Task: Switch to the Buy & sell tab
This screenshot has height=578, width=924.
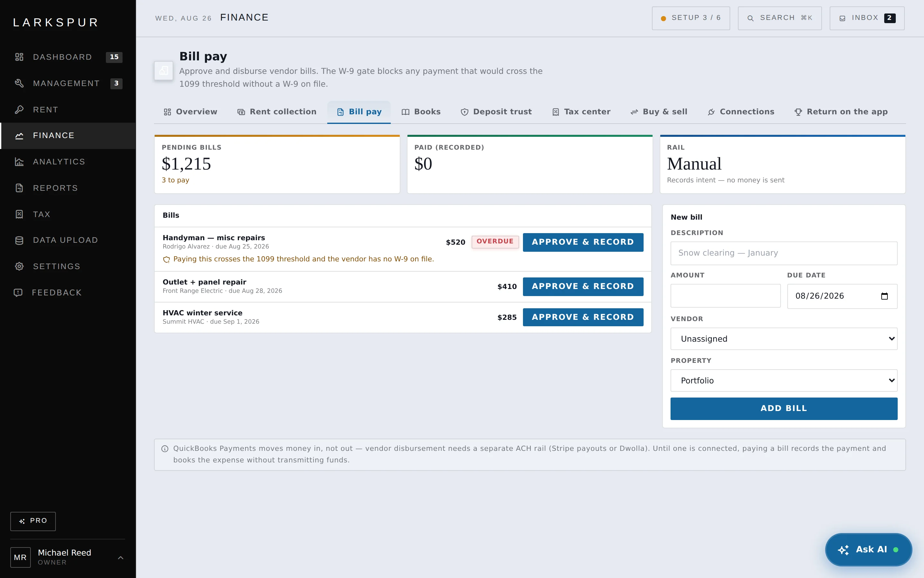Action: (659, 112)
